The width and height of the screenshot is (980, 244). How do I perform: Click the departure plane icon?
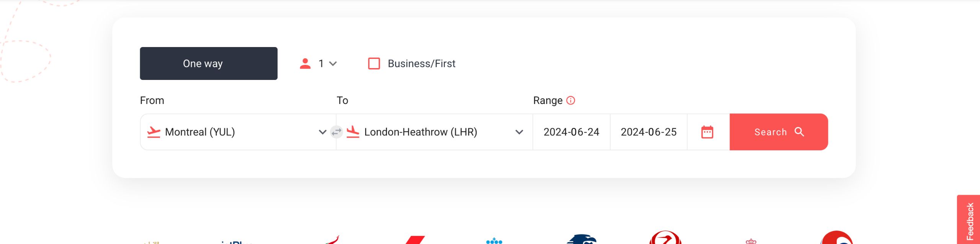[x=154, y=132]
